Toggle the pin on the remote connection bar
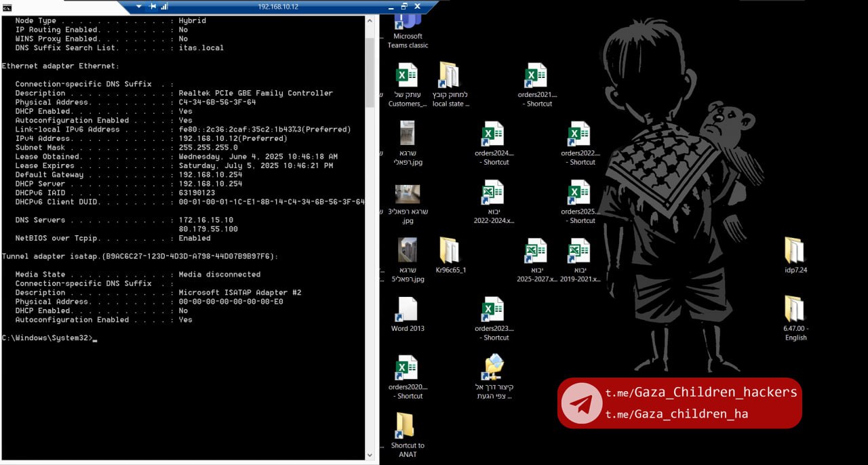The height and width of the screenshot is (465, 868). tap(153, 6)
